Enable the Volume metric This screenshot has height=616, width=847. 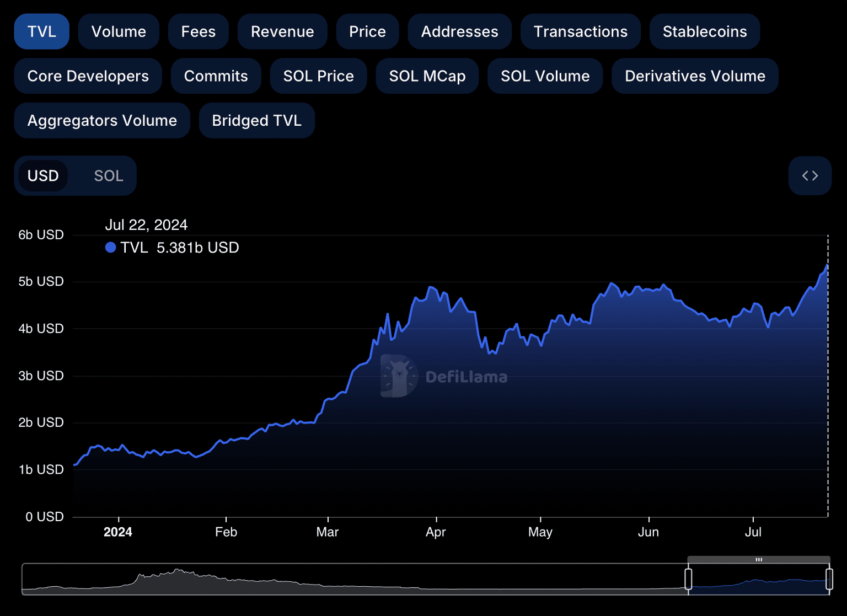pyautogui.click(x=119, y=32)
